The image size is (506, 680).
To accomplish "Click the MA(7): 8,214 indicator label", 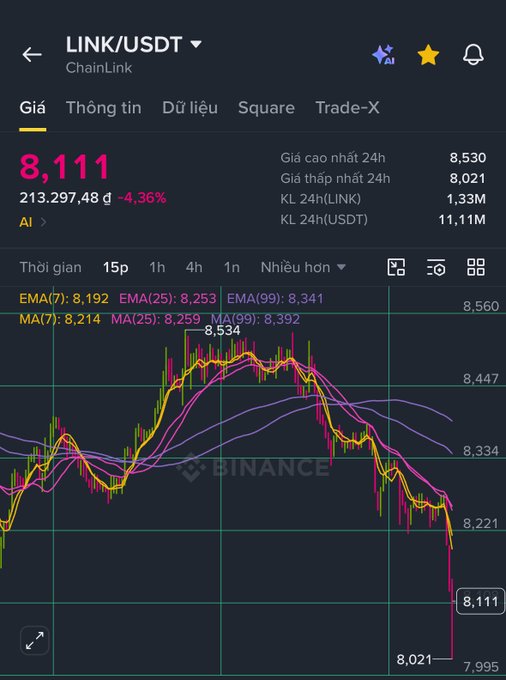I will [x=60, y=319].
